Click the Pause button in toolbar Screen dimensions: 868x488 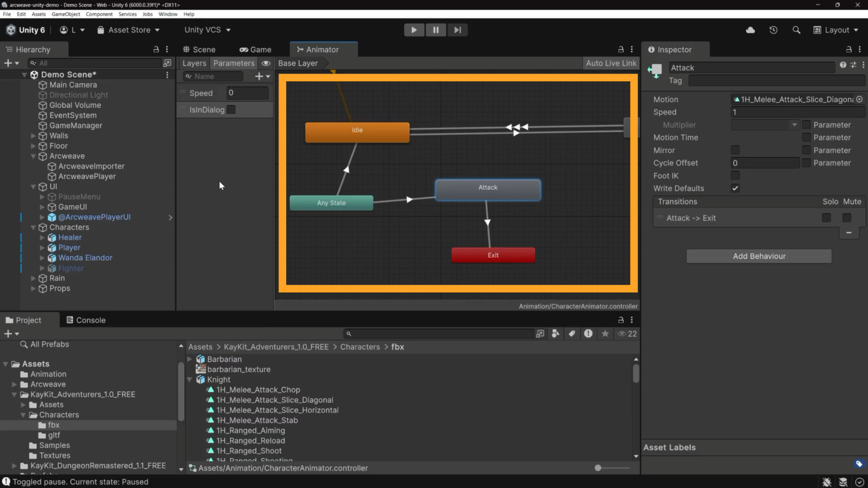436,30
